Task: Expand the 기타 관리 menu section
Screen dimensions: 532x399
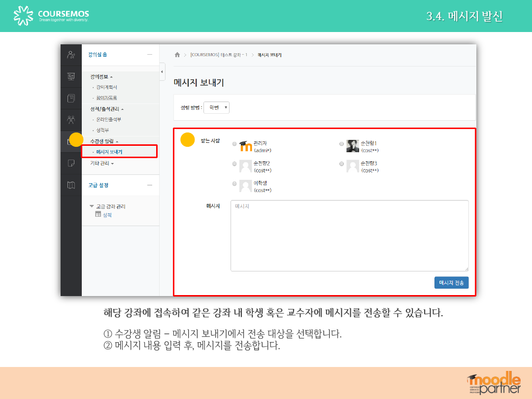Action: pos(101,163)
